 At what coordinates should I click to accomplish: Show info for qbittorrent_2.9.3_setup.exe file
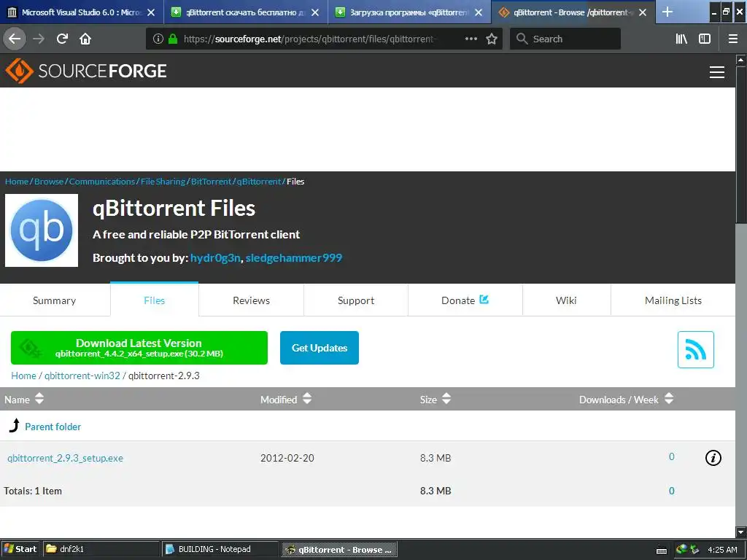713,458
